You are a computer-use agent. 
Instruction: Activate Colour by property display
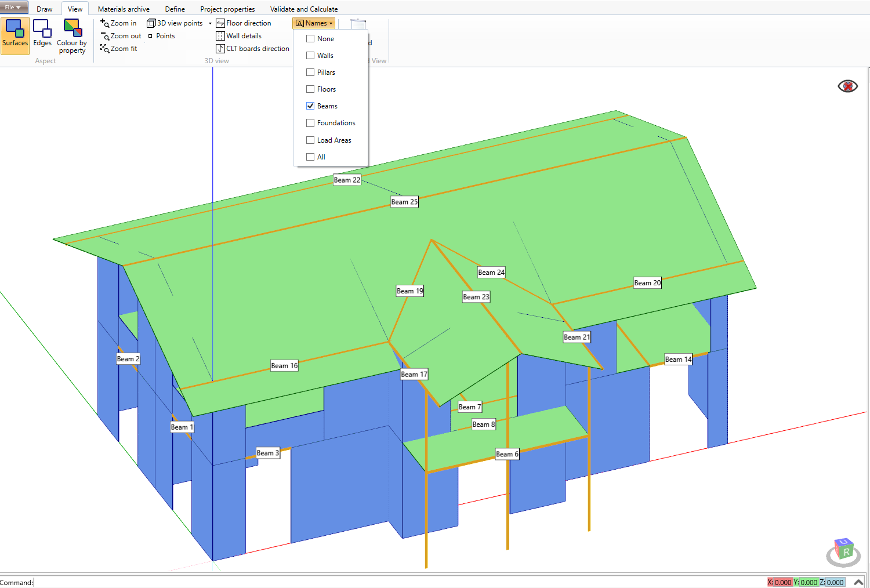tap(72, 36)
